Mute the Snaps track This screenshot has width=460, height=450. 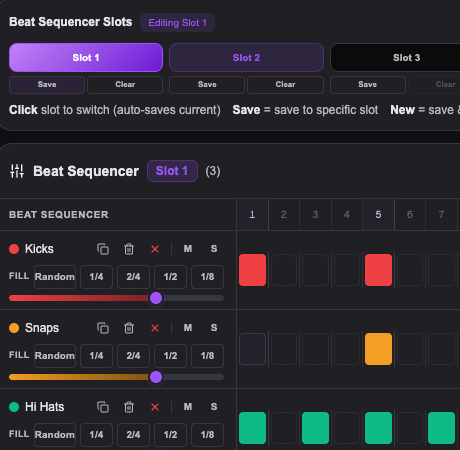(188, 328)
